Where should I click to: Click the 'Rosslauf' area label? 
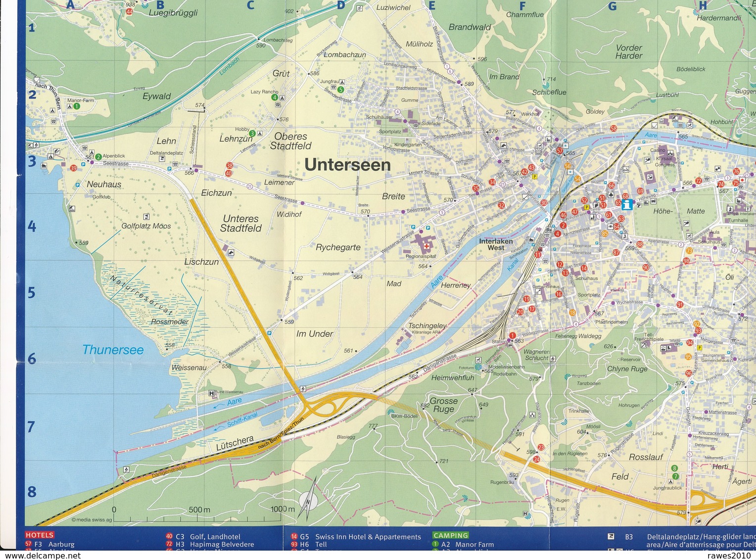pyautogui.click(x=646, y=457)
